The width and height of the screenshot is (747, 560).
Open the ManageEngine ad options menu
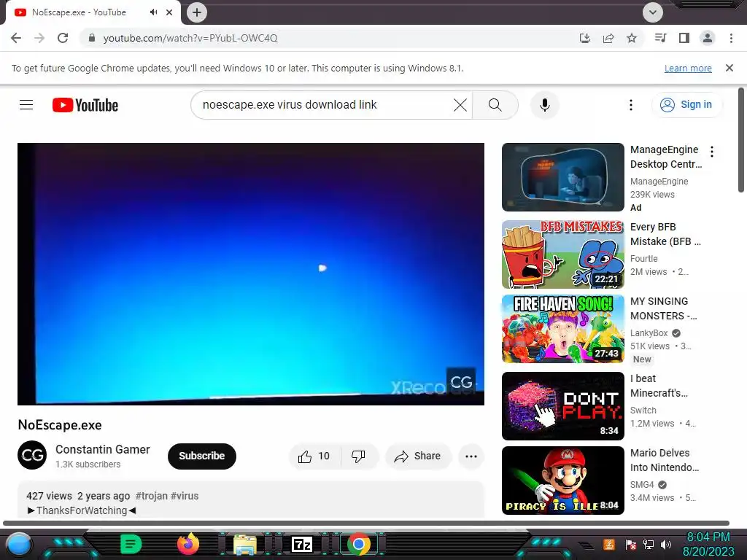(712, 152)
